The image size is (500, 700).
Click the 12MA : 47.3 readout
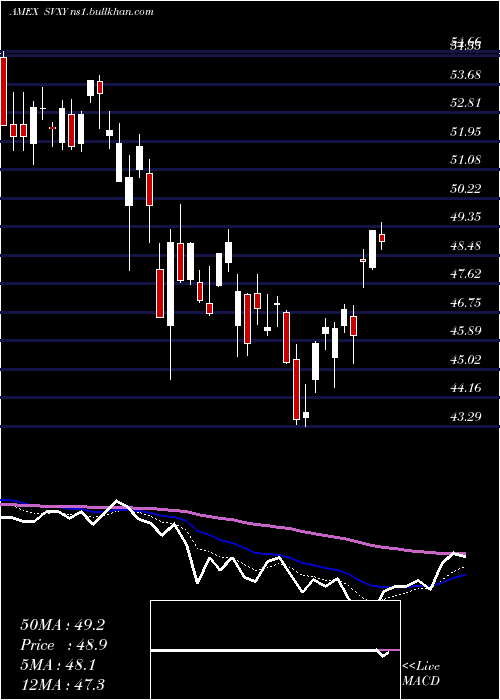[x=62, y=684]
